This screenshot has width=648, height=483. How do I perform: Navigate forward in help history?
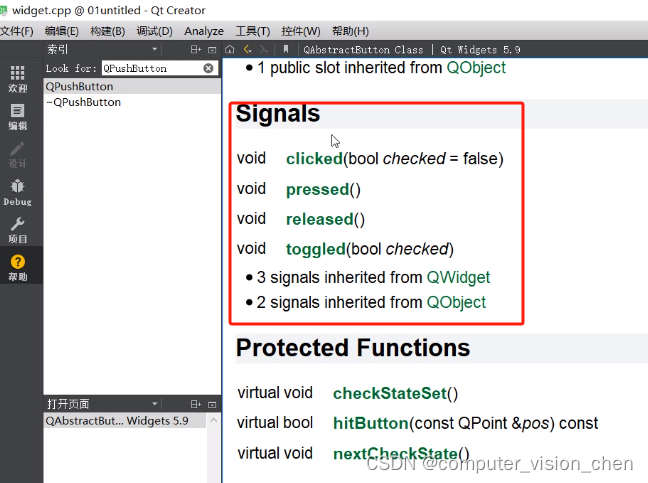pyautogui.click(x=264, y=50)
